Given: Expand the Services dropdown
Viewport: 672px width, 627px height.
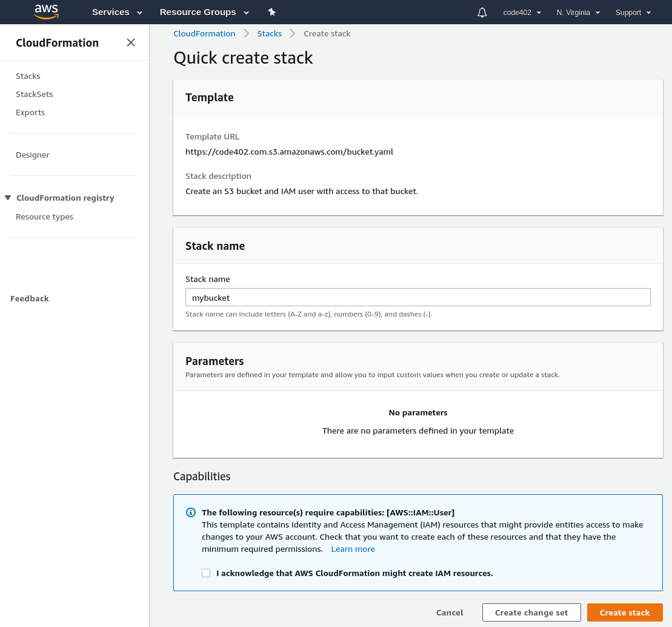Looking at the screenshot, I should click(x=117, y=12).
